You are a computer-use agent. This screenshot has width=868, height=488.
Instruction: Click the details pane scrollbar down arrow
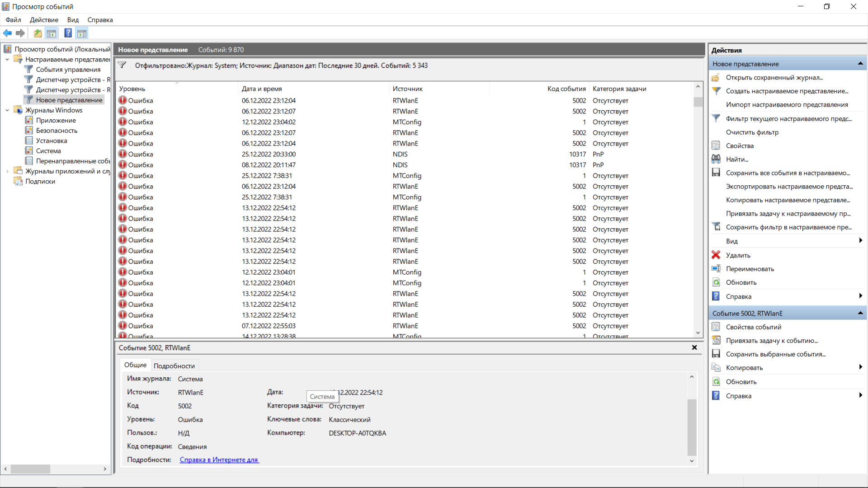tap(692, 461)
